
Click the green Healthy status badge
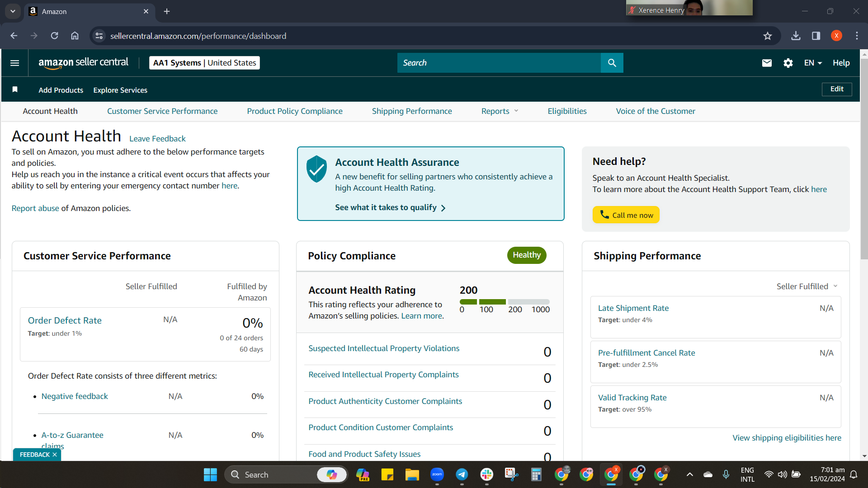pyautogui.click(x=527, y=255)
